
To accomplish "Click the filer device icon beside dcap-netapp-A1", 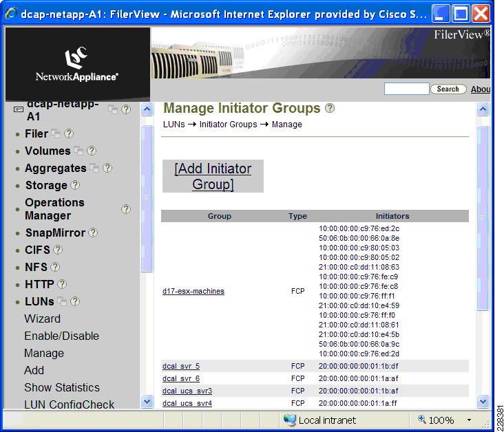I will [19, 109].
